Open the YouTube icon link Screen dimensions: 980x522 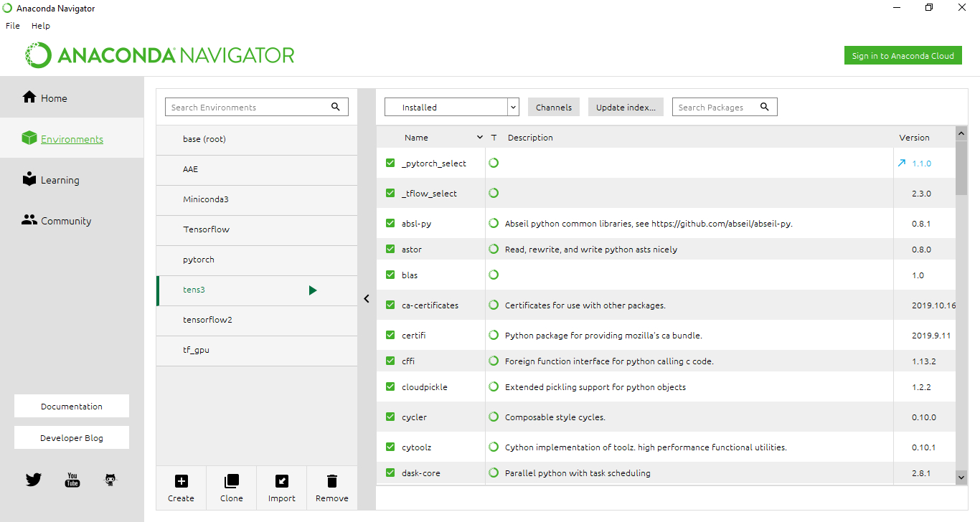click(72, 480)
